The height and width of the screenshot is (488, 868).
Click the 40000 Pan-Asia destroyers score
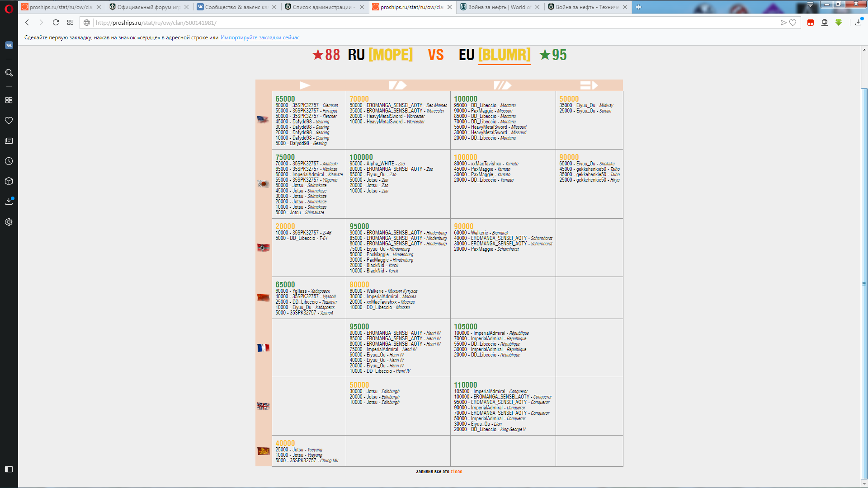[x=285, y=443]
